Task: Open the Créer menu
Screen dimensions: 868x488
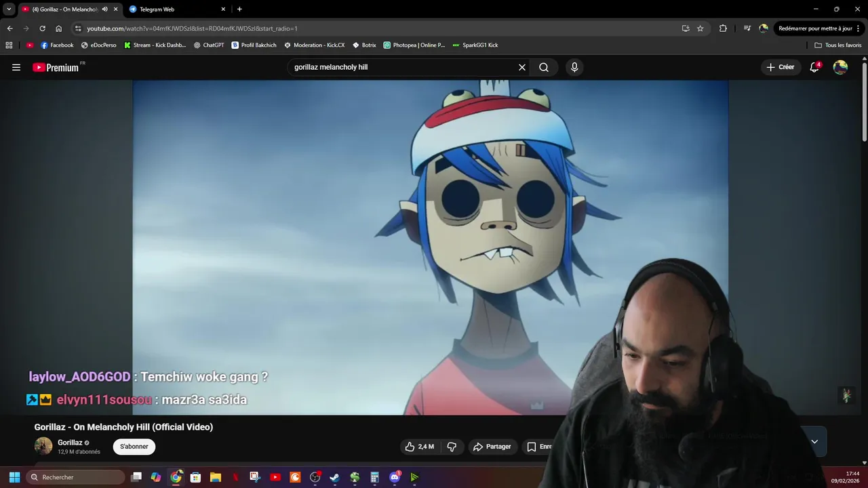Action: [x=781, y=67]
